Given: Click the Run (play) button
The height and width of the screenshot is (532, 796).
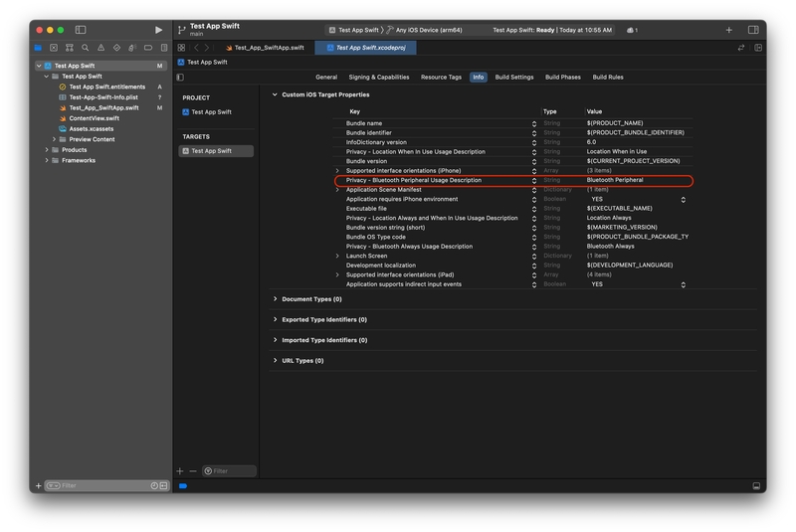Looking at the screenshot, I should click(x=158, y=30).
